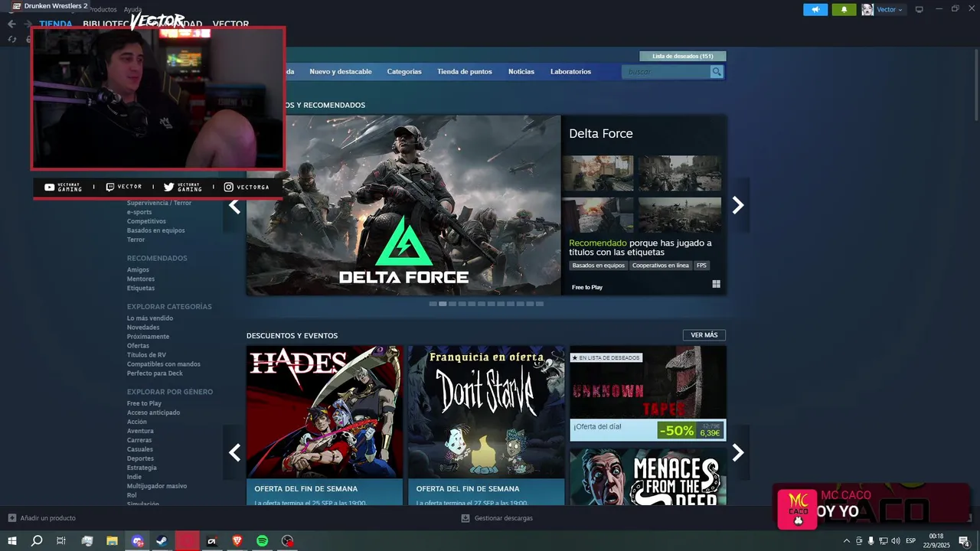This screenshot has height=551, width=980.
Task: Select the second carousel page dot
Action: coord(443,304)
